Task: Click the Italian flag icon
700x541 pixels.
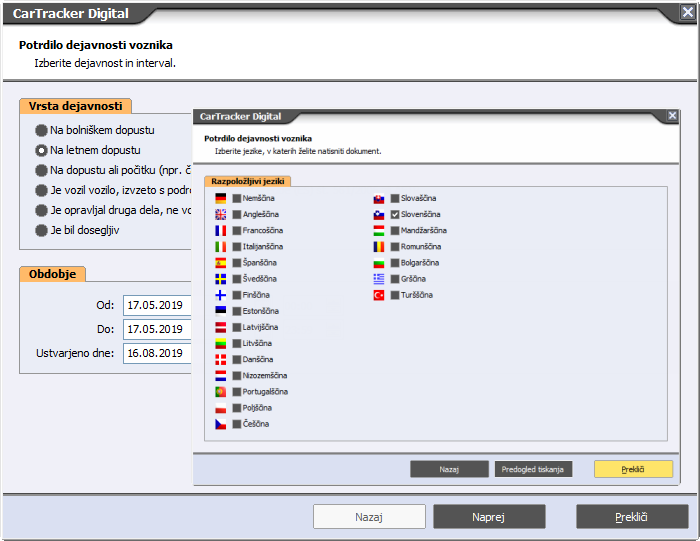Action: pyautogui.click(x=221, y=246)
